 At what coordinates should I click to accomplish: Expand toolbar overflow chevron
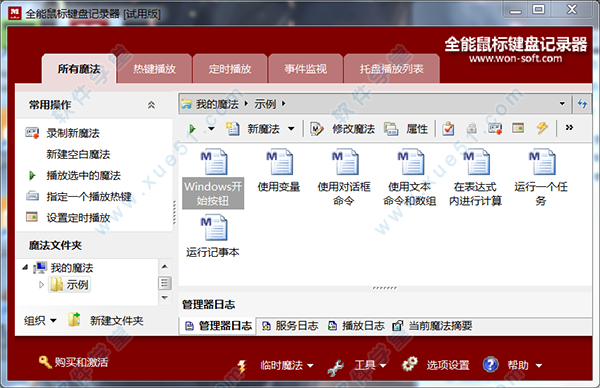[x=569, y=127]
